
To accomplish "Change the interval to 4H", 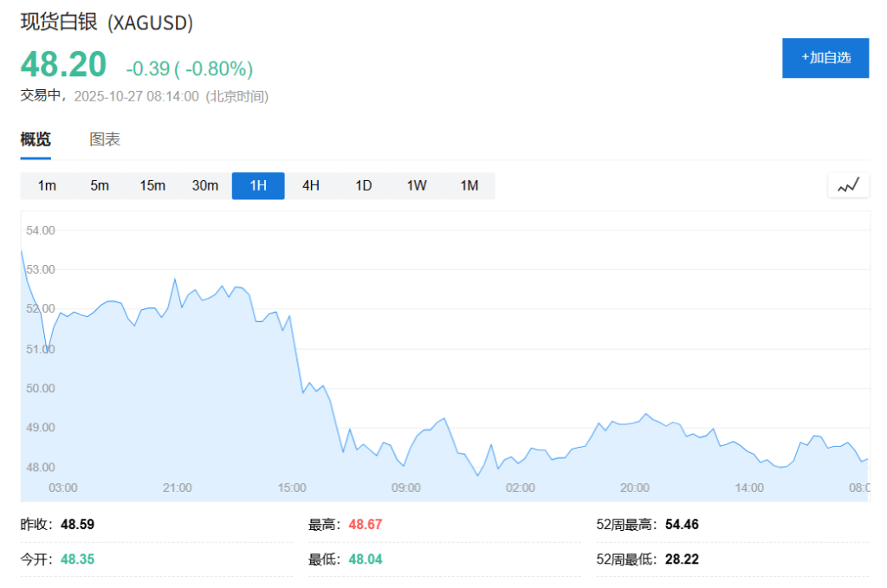I will [311, 186].
